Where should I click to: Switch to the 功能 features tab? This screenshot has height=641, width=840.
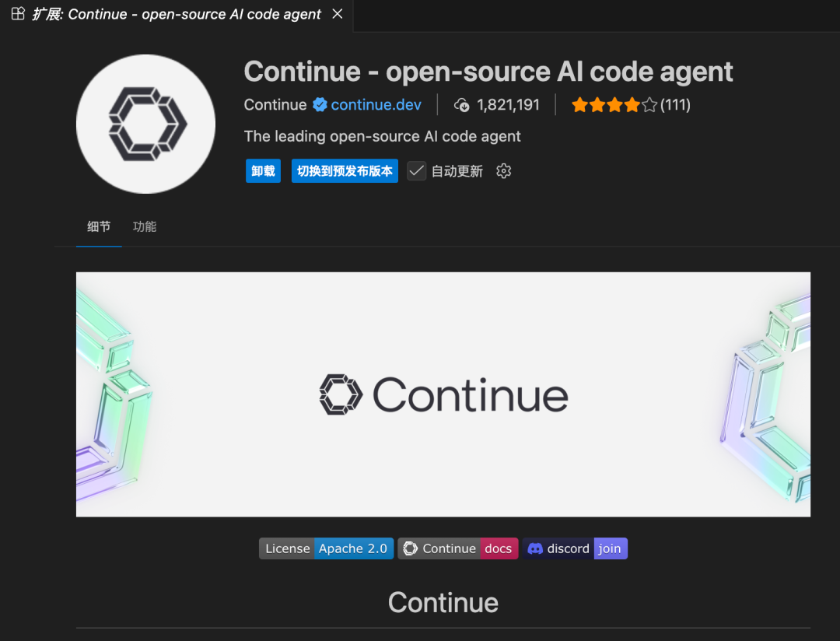point(145,226)
